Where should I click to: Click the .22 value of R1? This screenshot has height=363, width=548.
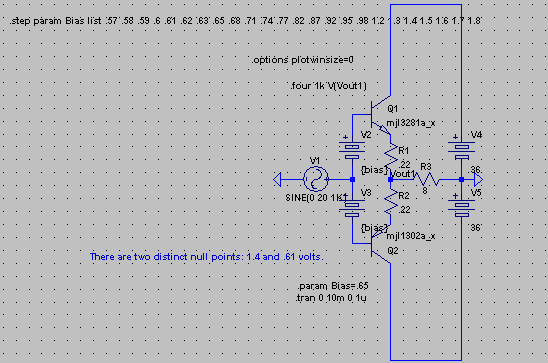405,164
